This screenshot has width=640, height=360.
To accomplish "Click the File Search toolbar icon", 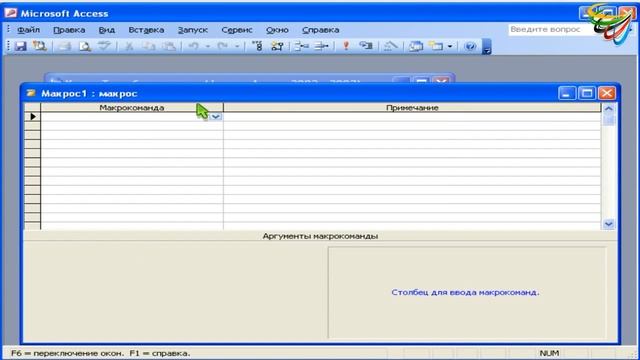I will 40,46.
